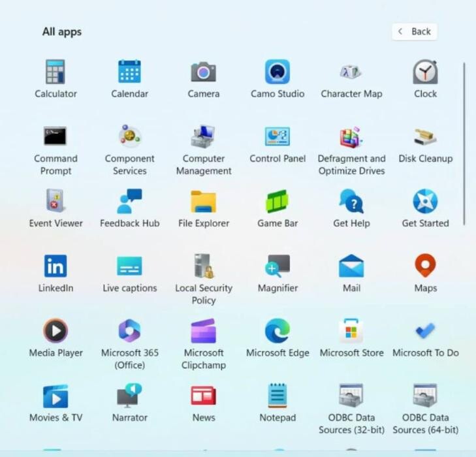
Task: Open File Explorer
Action: pyautogui.click(x=204, y=202)
